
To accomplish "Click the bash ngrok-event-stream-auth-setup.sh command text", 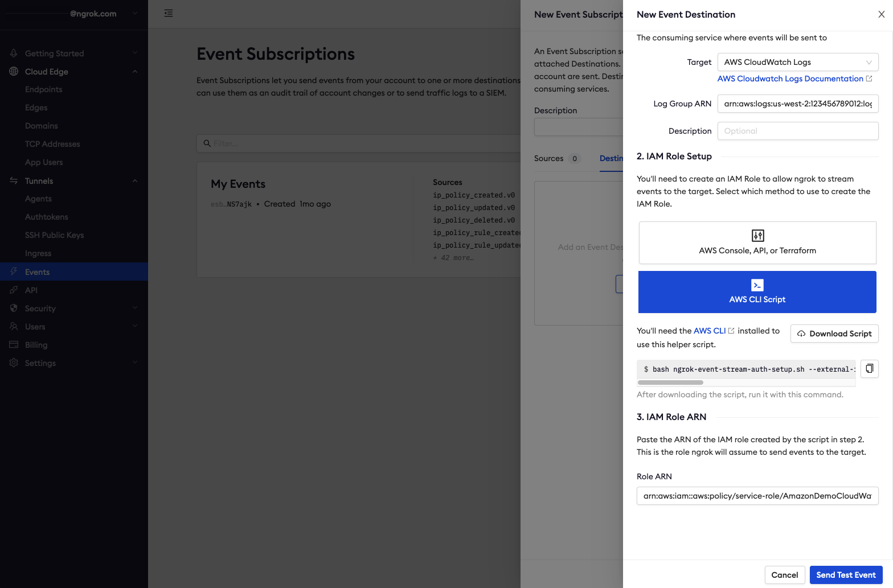I will tap(749, 369).
